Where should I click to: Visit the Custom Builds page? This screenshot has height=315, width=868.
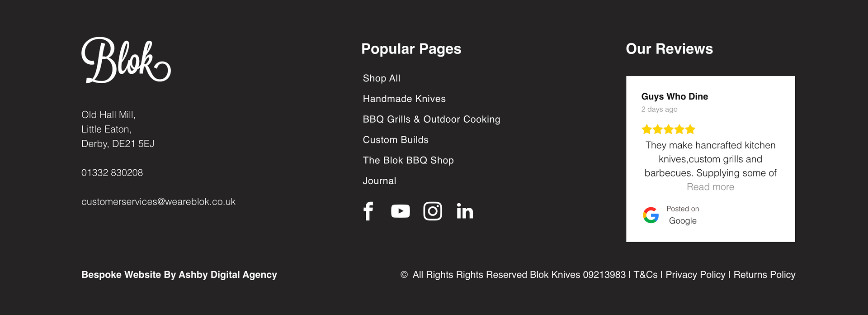click(396, 140)
